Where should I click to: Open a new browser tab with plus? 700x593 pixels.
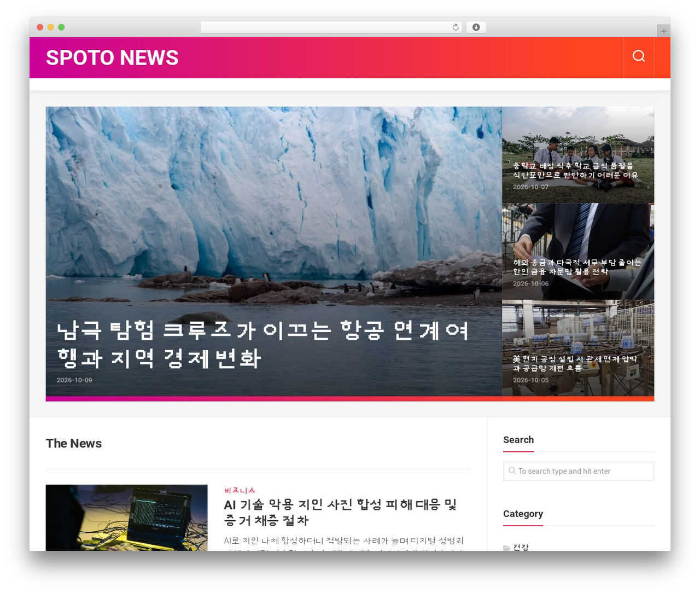[x=663, y=31]
